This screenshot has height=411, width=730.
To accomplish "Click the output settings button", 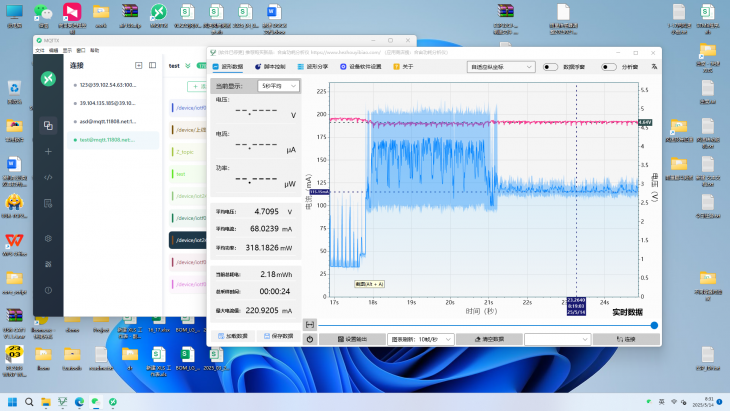I will (352, 339).
